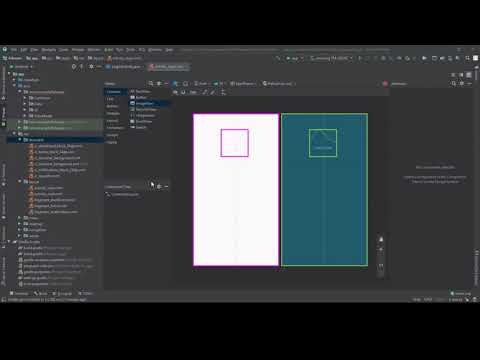Switch to the Java file editor tab
Image resolution: width=480 pixels, height=360 pixels.
point(124,67)
